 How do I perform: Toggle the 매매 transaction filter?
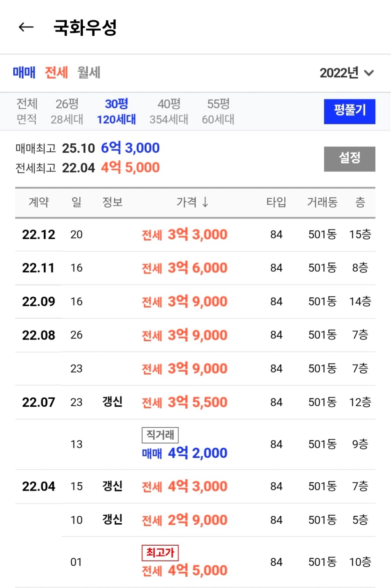[x=24, y=72]
